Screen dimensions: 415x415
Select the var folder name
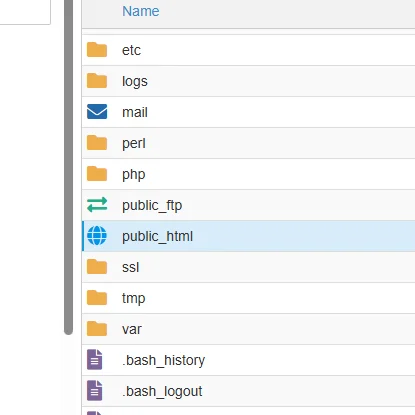132,329
